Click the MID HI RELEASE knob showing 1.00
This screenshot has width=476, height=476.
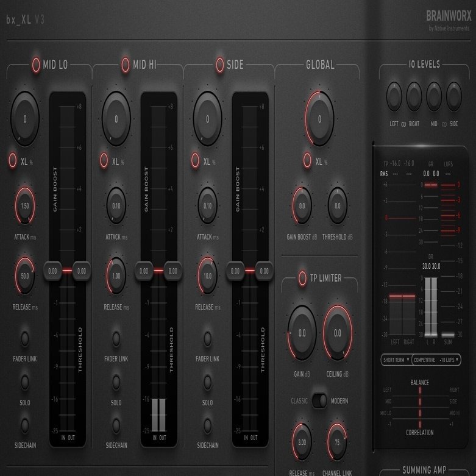pyautogui.click(x=116, y=275)
